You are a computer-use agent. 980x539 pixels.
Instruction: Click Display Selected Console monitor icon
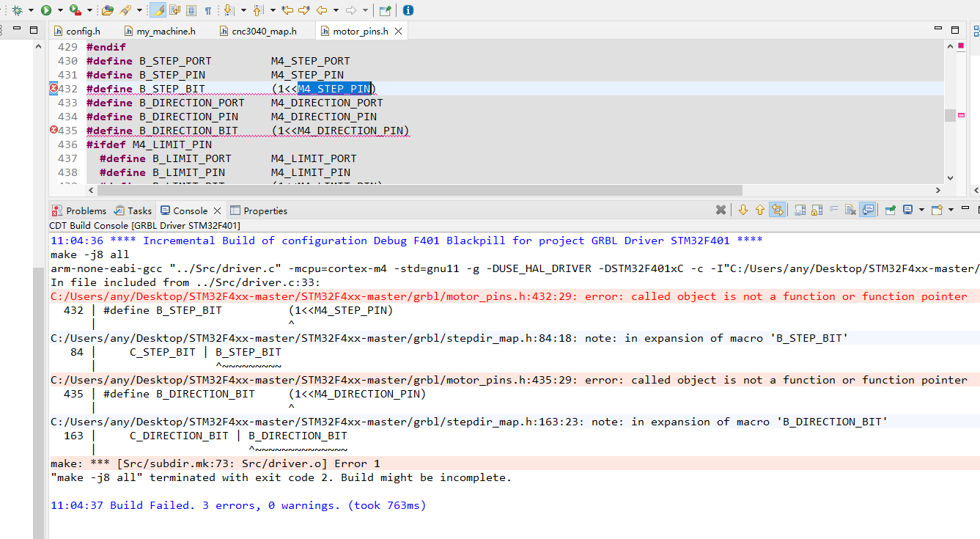(x=907, y=210)
